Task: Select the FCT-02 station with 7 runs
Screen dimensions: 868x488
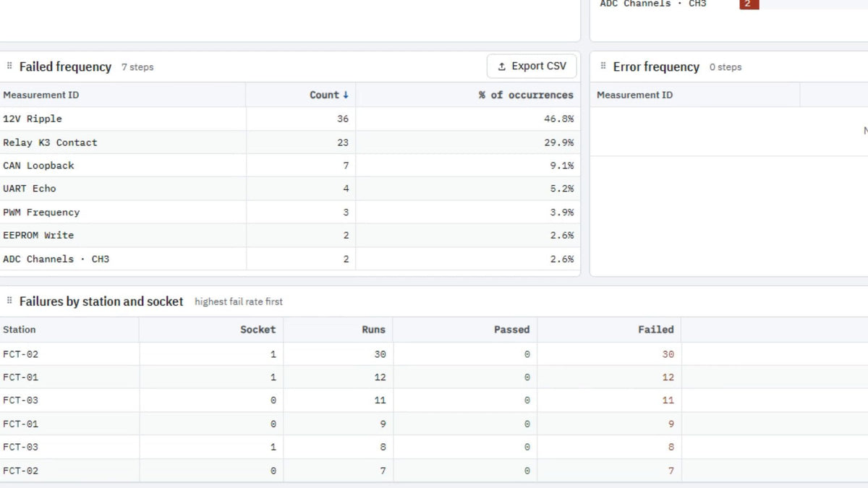Action: pos(21,471)
